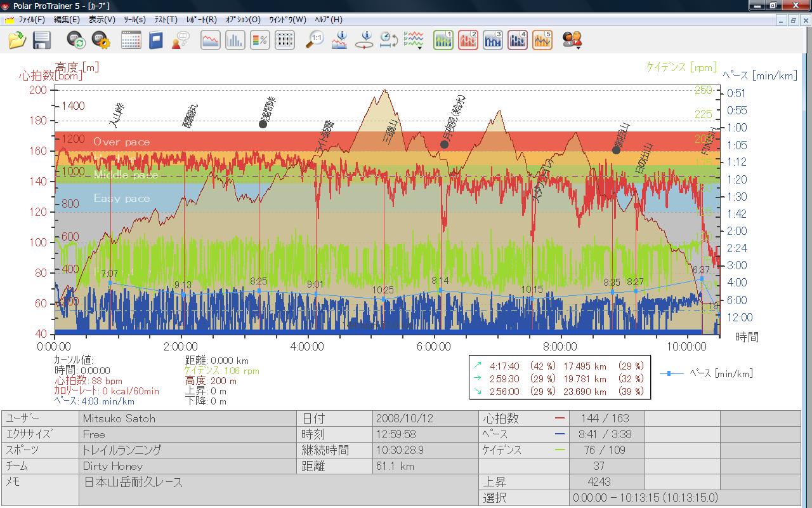
Task: Select the 8:35 lap pace marker
Action: pos(612,291)
